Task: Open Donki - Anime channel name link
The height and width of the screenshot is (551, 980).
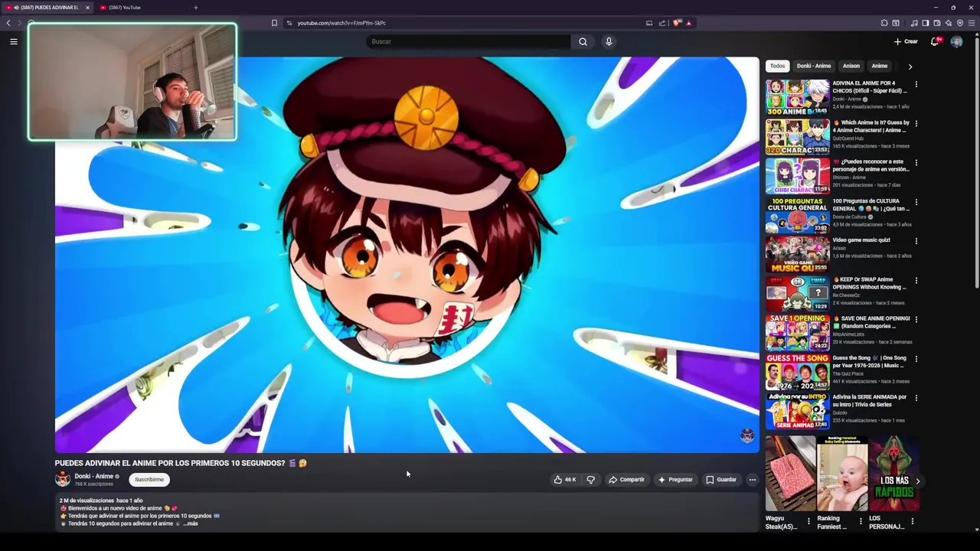Action: point(93,476)
